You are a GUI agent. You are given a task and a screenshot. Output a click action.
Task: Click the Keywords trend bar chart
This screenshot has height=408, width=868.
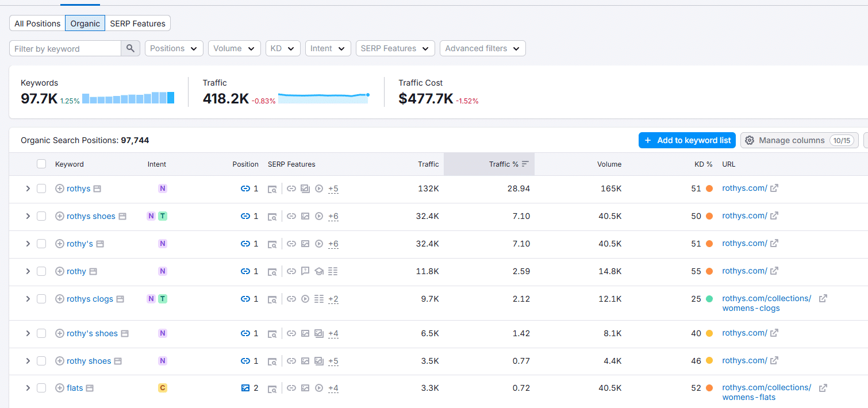128,98
